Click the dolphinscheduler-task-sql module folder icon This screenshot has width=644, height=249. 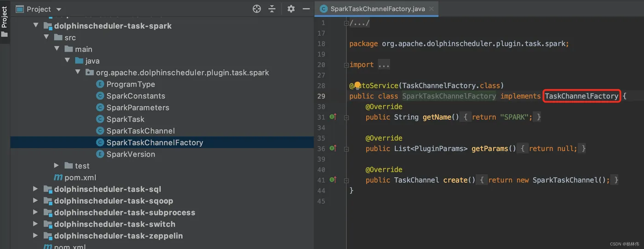48,189
